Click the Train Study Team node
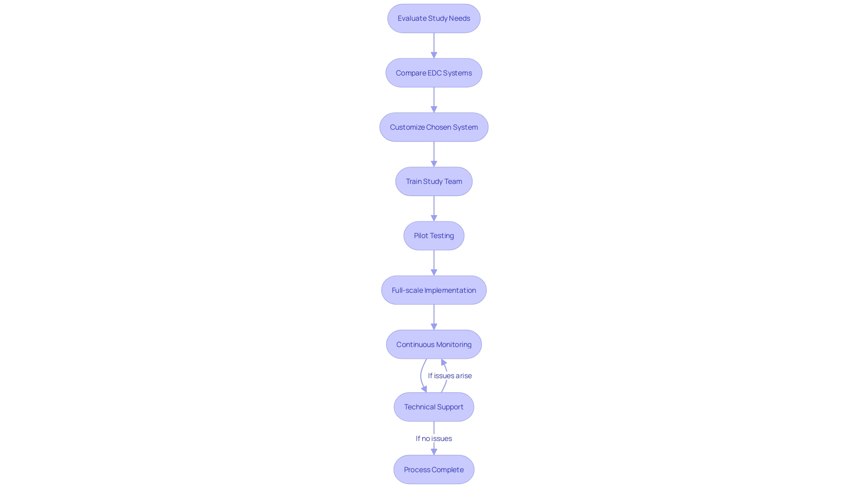868x488 pixels. tap(434, 181)
